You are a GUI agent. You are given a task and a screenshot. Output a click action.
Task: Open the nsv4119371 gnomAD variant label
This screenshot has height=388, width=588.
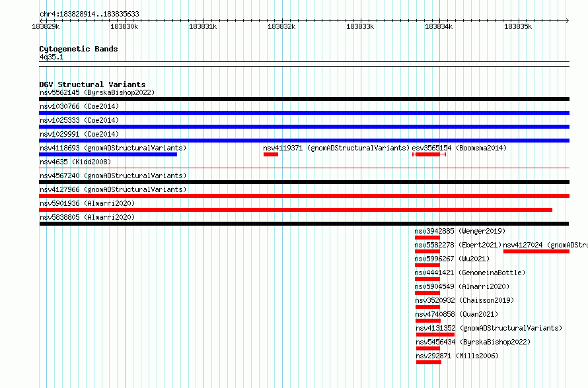(336, 148)
